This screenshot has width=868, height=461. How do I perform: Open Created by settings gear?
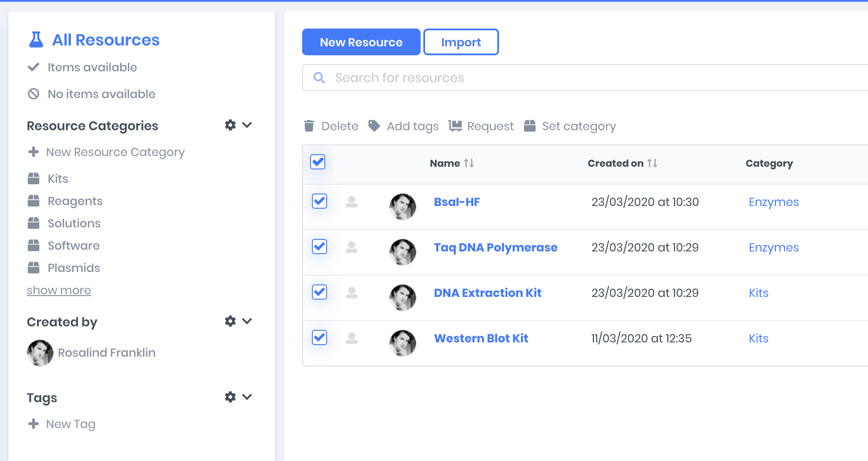click(x=230, y=321)
